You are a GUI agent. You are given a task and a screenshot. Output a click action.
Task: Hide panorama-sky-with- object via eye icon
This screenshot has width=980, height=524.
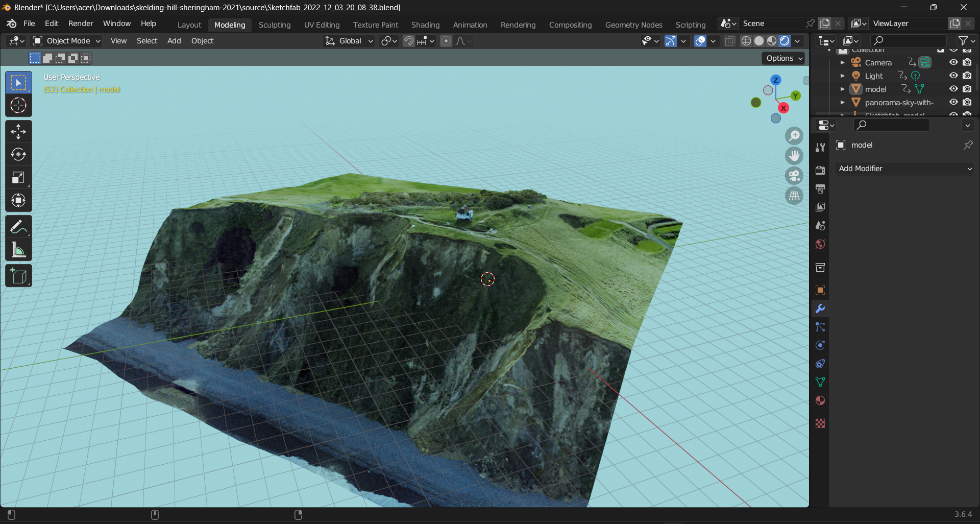point(953,102)
